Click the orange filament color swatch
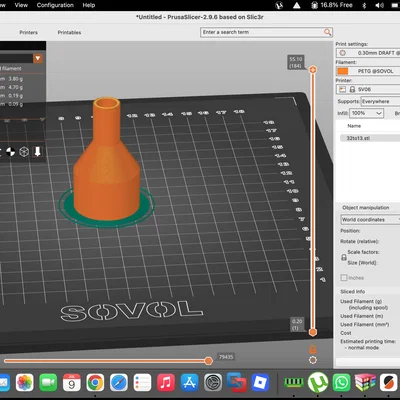This screenshot has height=400, width=400. coord(343,71)
